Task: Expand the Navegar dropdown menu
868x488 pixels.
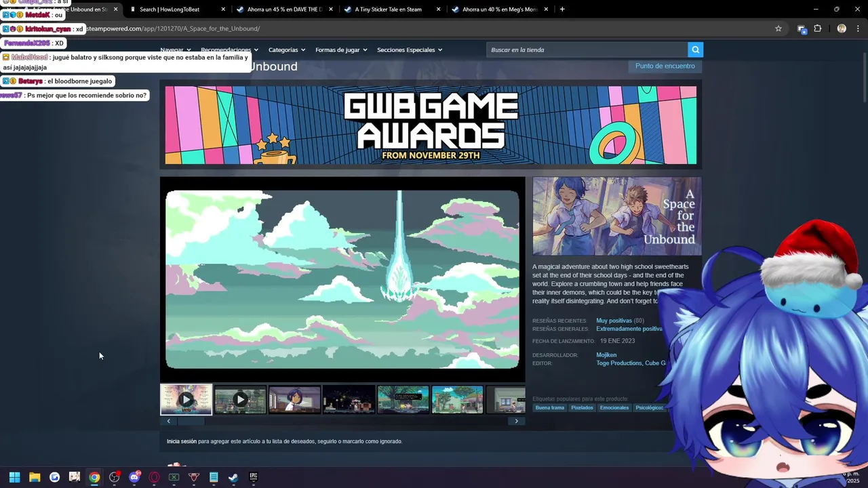Action: pyautogui.click(x=176, y=50)
